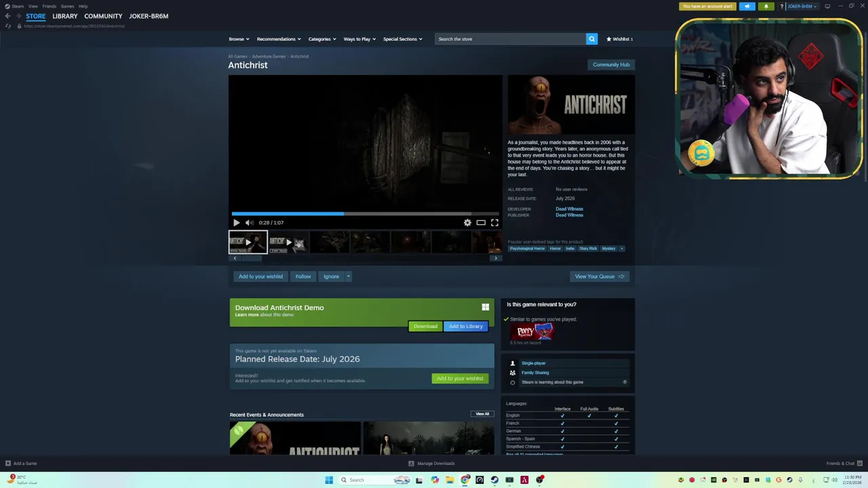This screenshot has height=488, width=868.
Task: Show Steam is learning help icon
Action: coord(625,382)
